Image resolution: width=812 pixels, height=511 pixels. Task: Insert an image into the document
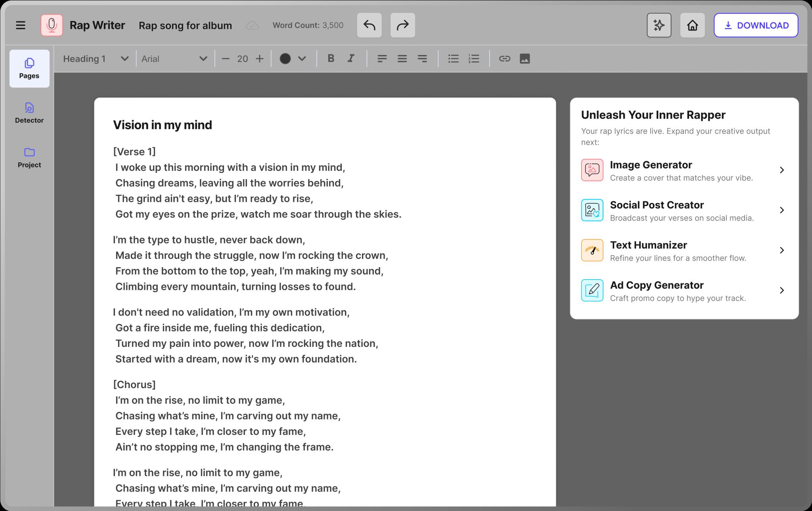point(525,59)
